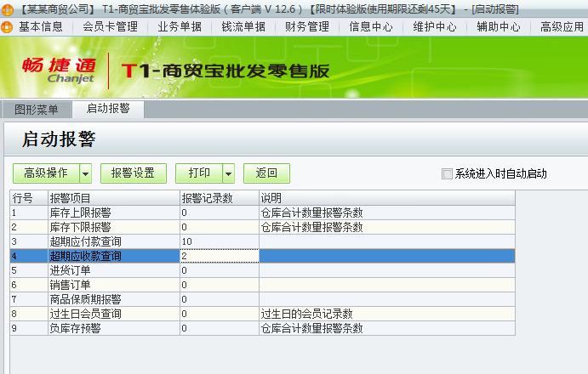Viewport: 588px width, 374px height.
Task: Select the 负库存预警 row
Action: pos(262,328)
